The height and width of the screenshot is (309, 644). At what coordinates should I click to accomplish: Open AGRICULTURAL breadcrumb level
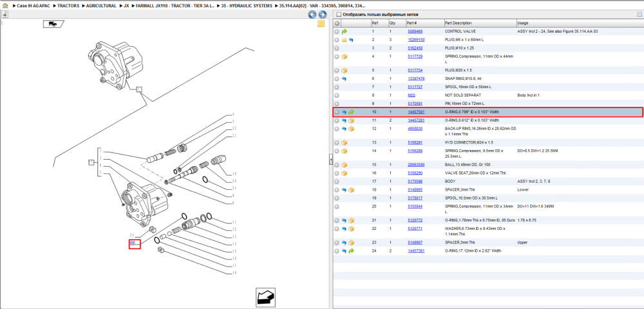point(101,6)
